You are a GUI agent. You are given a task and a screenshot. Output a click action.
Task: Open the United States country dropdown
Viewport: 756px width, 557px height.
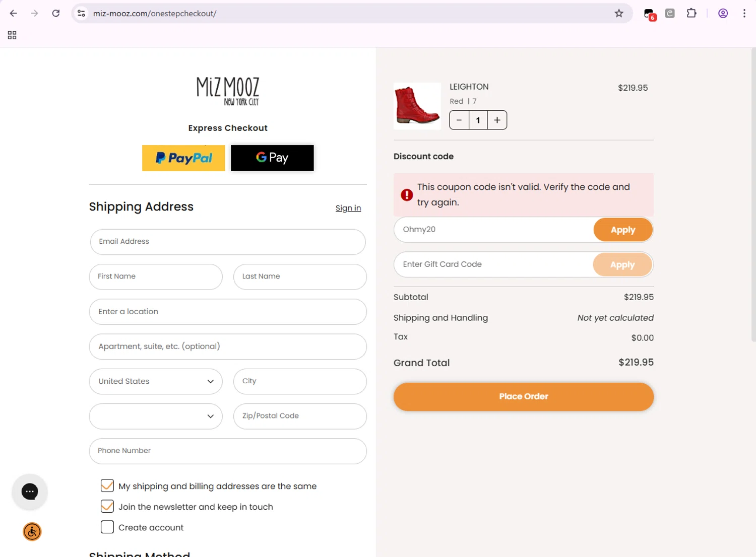click(156, 381)
